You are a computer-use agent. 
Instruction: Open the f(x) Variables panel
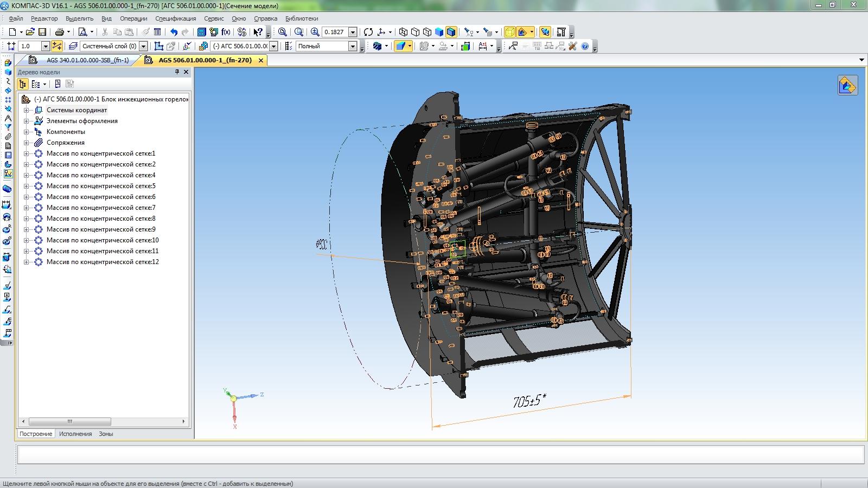(x=226, y=32)
